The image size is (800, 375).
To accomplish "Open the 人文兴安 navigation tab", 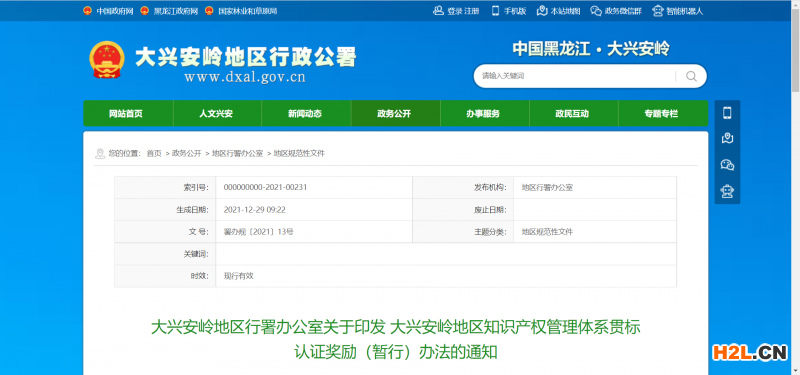I will (217, 113).
